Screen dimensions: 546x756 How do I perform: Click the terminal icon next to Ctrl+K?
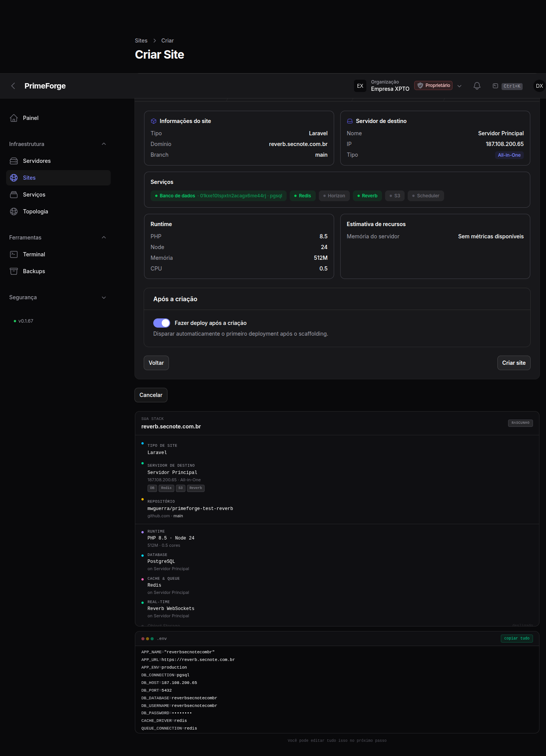495,86
